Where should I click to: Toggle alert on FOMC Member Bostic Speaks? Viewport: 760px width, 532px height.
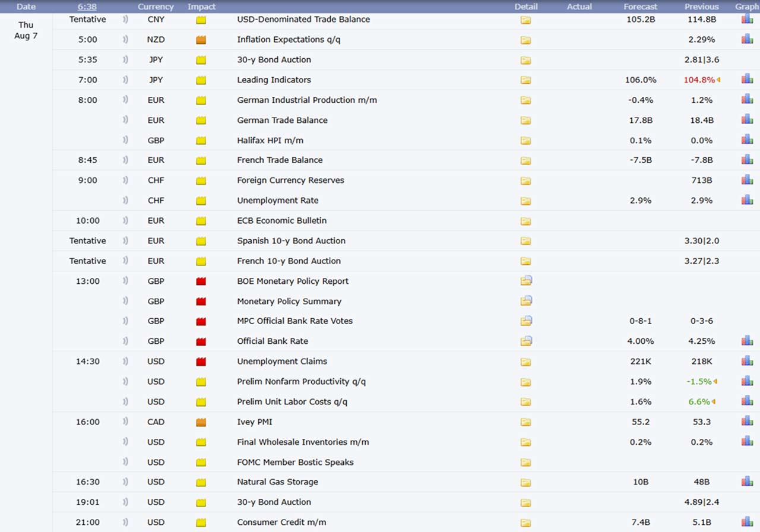point(125,463)
